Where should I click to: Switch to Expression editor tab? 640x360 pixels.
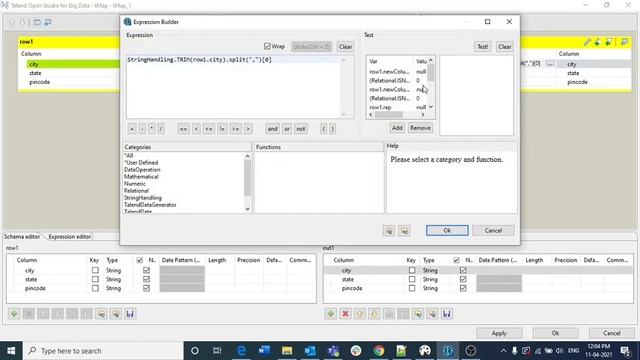[x=70, y=237]
